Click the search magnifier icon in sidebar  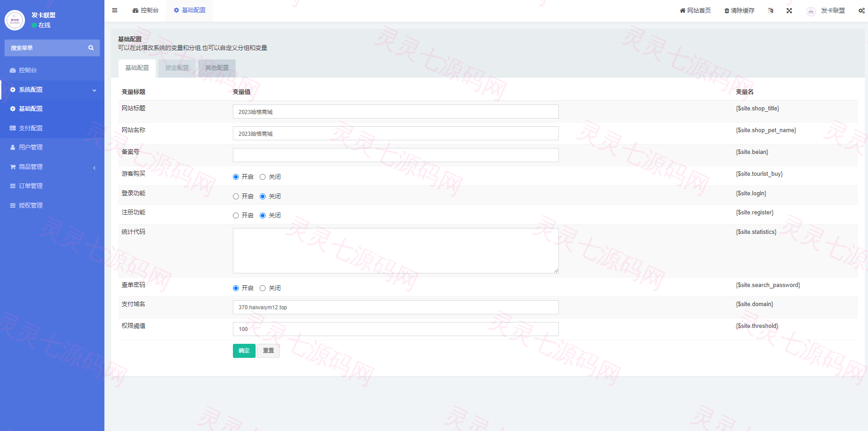click(x=91, y=48)
